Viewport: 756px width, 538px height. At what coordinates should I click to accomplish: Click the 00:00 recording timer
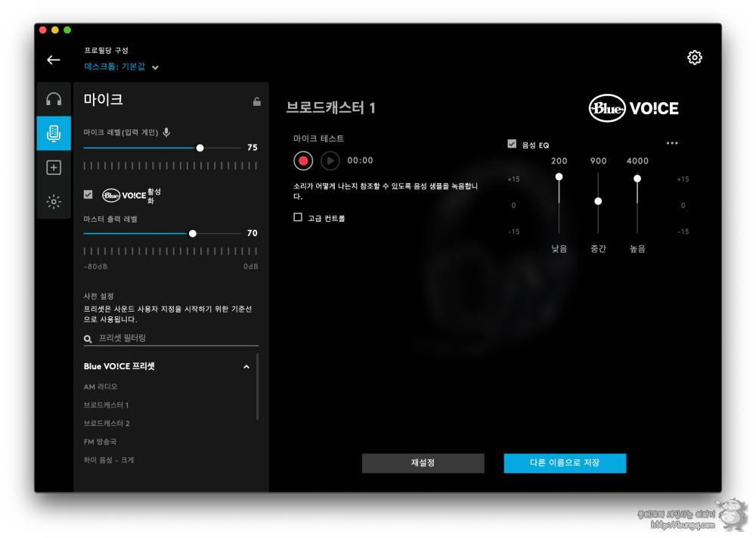point(360,160)
